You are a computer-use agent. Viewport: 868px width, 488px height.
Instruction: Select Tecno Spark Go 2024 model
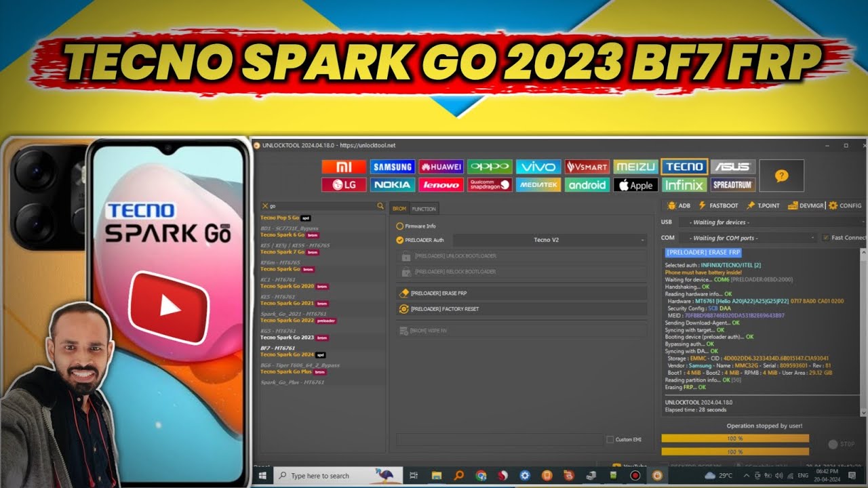(x=287, y=354)
